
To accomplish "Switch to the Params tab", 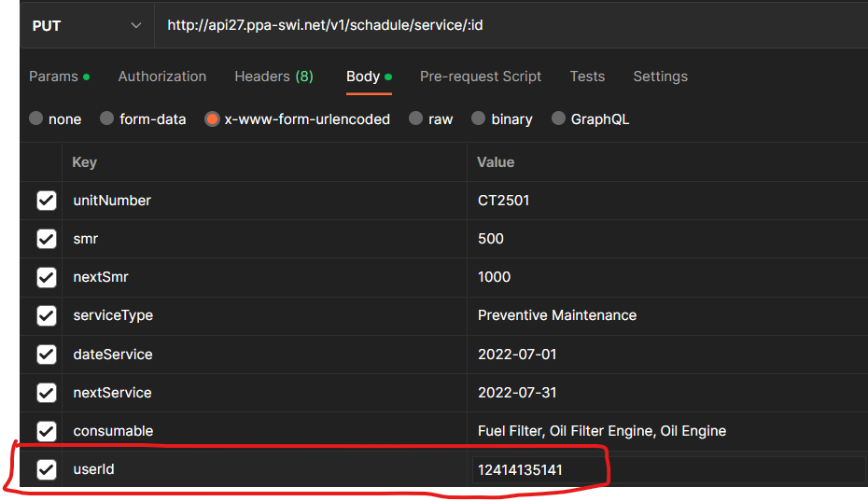I will [59, 77].
